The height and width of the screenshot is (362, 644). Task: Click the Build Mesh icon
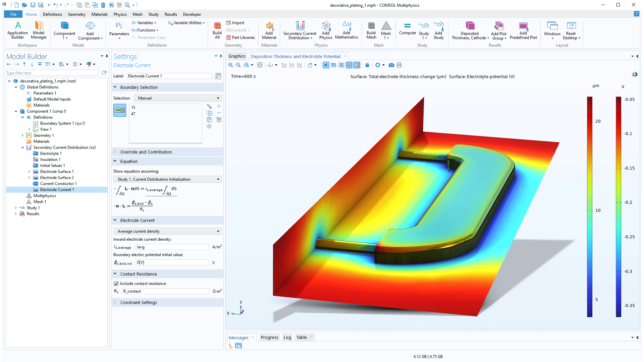(x=371, y=30)
